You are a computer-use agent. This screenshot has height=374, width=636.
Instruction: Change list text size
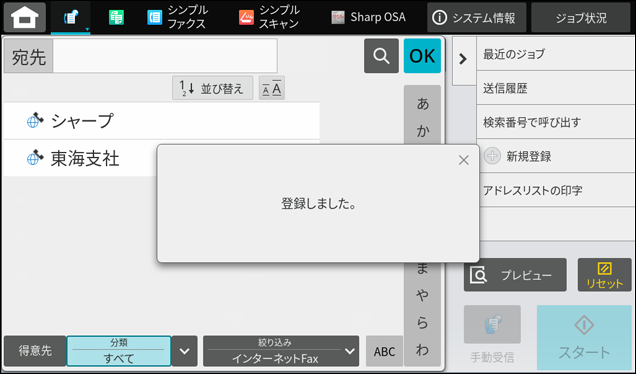(x=272, y=88)
